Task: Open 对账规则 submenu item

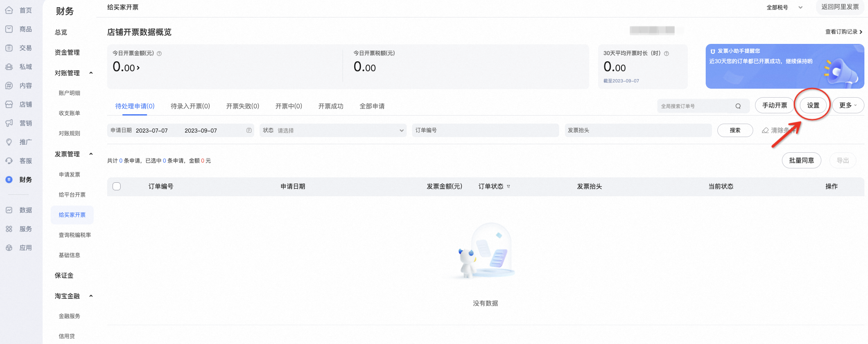Action: tap(69, 133)
